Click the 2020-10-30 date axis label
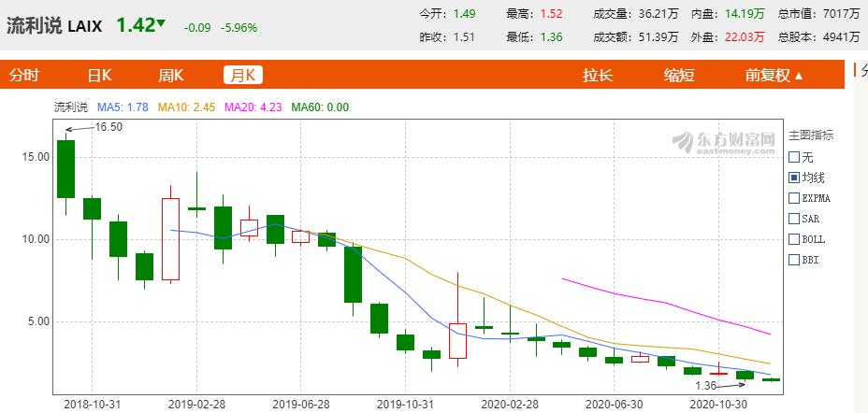The image size is (868, 413). point(718,405)
